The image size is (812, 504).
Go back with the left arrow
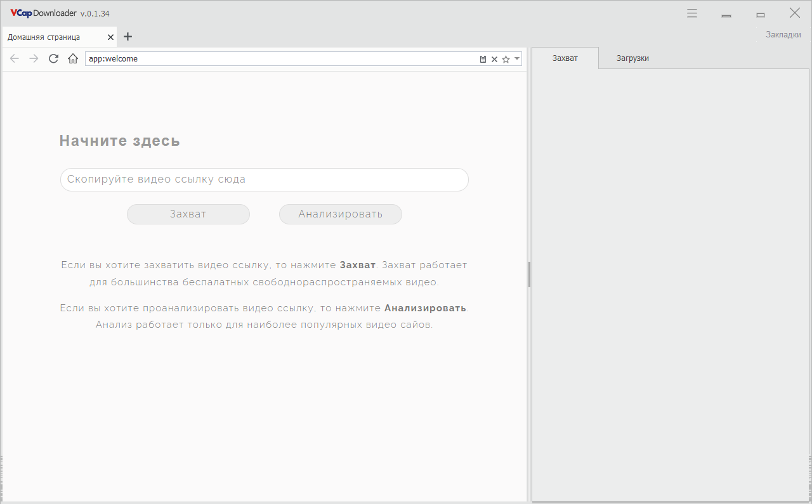point(15,58)
